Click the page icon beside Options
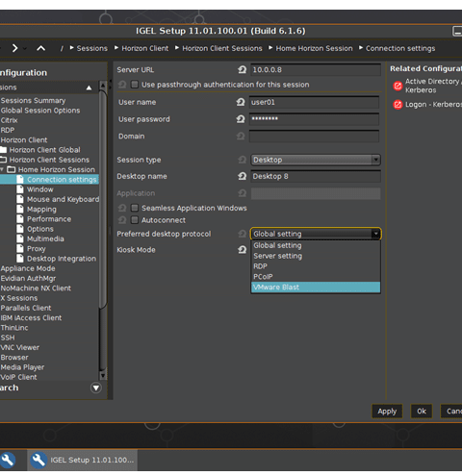Viewport: 462px width, 476px height. 20,229
